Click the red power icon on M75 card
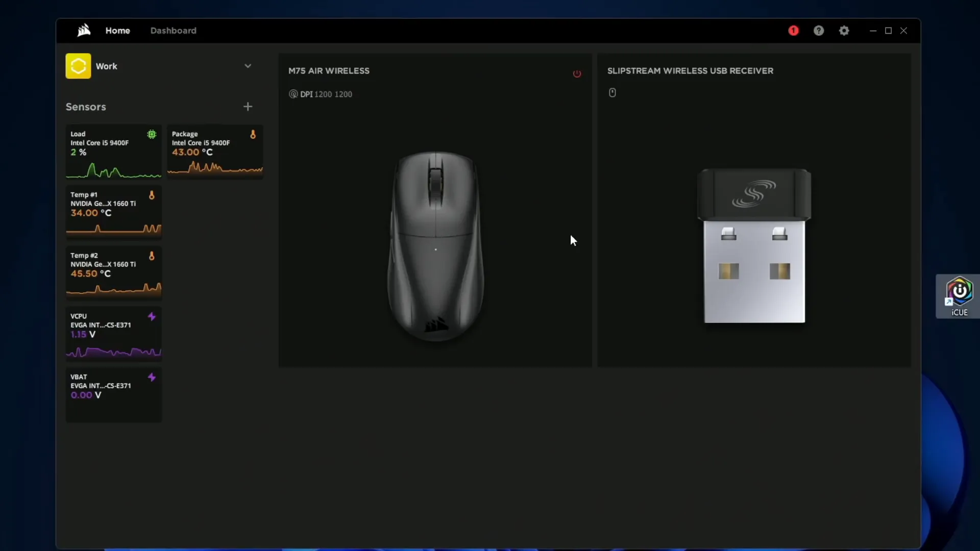980x551 pixels. pyautogui.click(x=577, y=73)
